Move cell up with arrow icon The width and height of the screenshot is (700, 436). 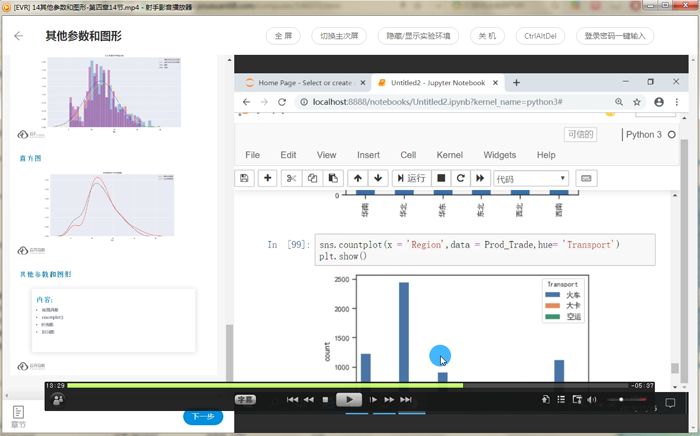coord(358,178)
